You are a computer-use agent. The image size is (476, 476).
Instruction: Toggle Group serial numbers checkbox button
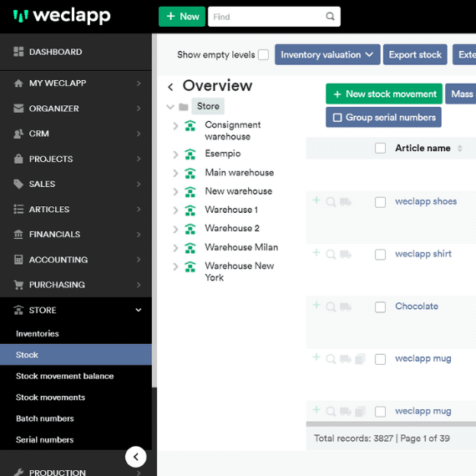coord(383,118)
